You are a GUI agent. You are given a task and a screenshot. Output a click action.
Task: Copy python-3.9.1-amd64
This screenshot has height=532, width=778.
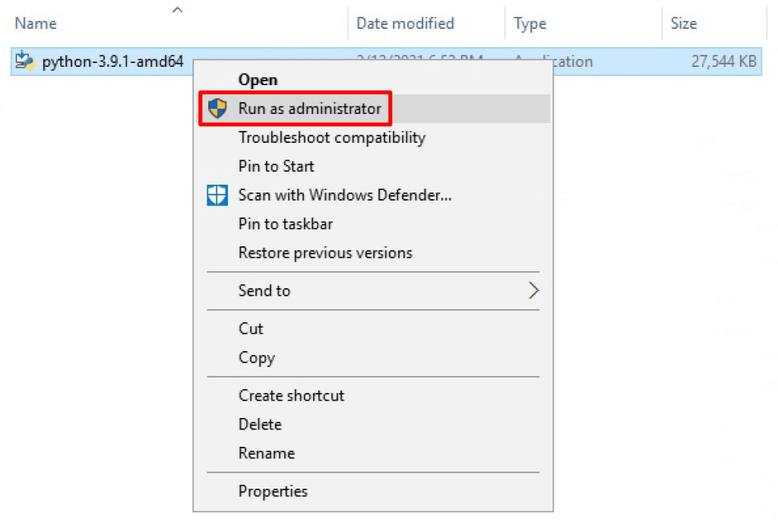pyautogui.click(x=255, y=357)
